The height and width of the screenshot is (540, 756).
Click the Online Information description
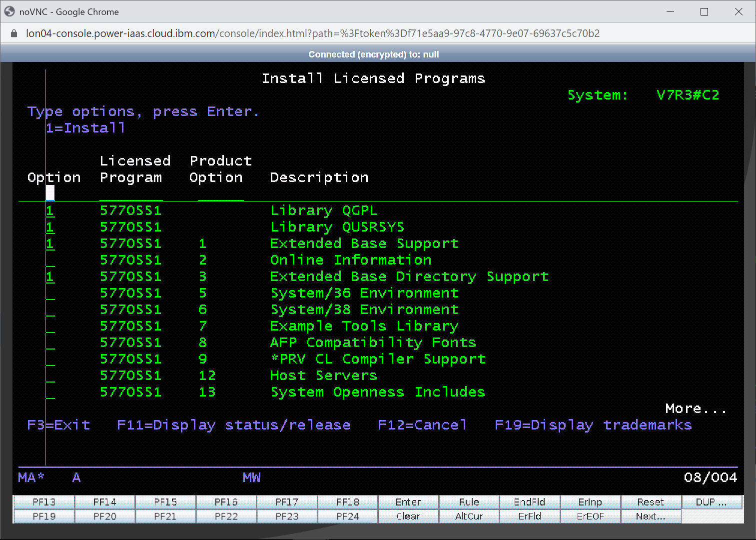(351, 260)
